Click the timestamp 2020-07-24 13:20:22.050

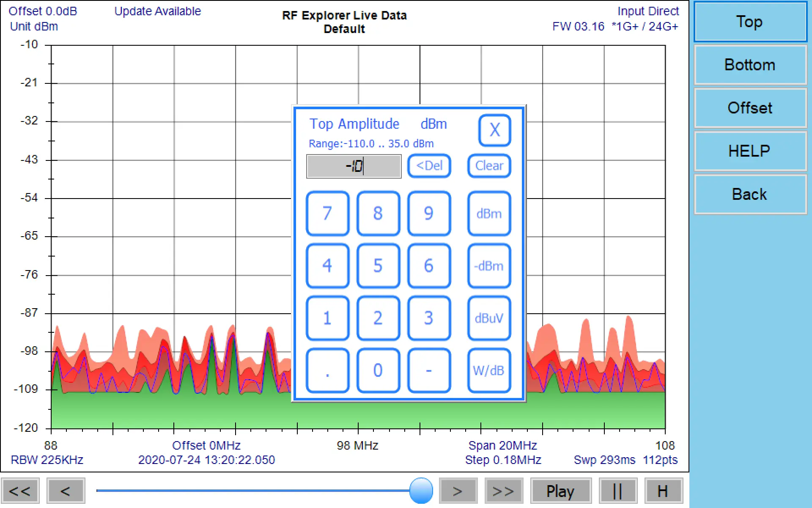206,460
